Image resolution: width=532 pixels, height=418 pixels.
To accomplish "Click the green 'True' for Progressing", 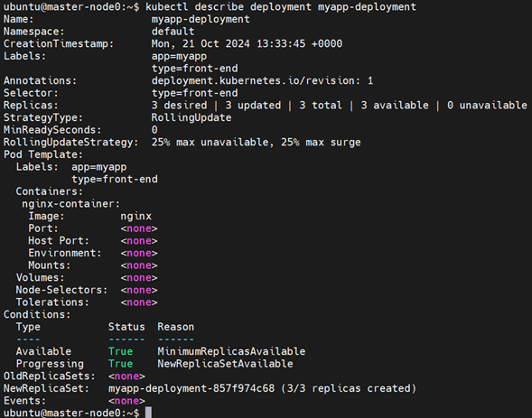I will [120, 364].
